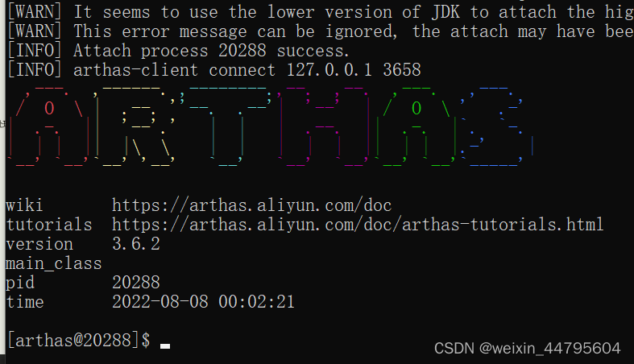The image size is (634, 364).
Task: Click the 'version' label
Action: click(x=39, y=244)
